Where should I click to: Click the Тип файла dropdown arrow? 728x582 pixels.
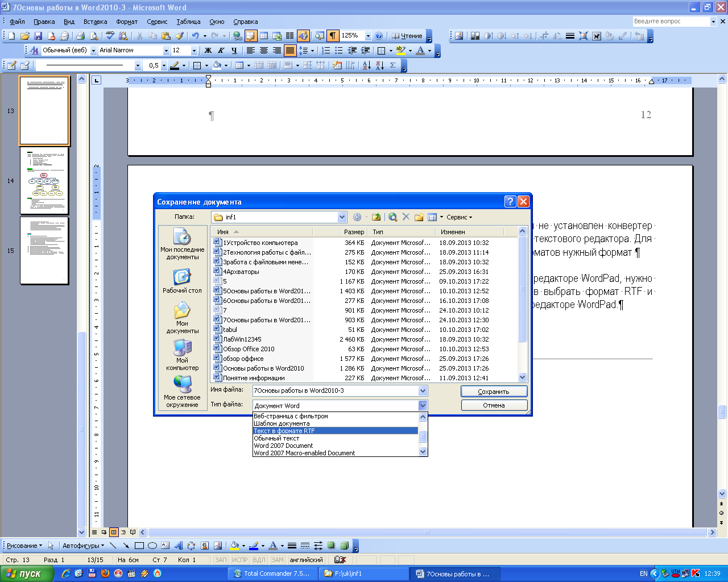[x=423, y=405]
